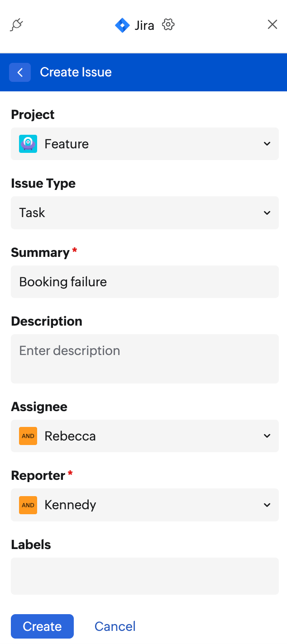The width and height of the screenshot is (287, 644).
Task: Click the Enter description text area
Action: [145, 359]
